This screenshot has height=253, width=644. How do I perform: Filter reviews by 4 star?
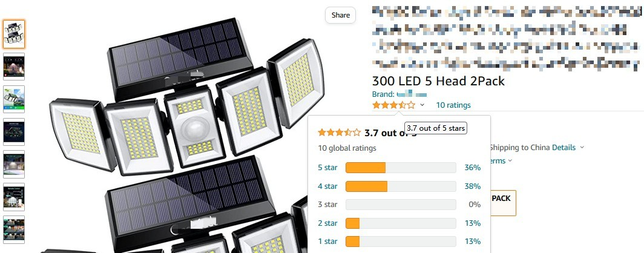coord(328,186)
